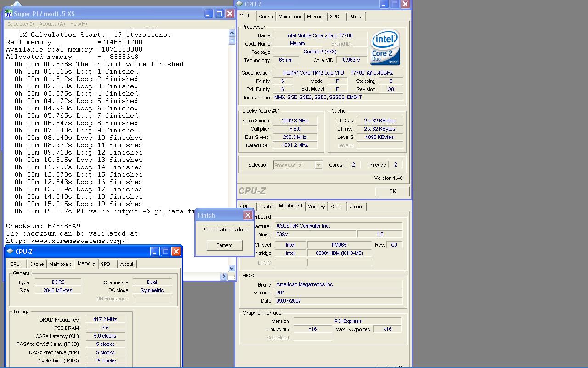Click BIOS brand American Megatrends Inc.

click(x=339, y=284)
